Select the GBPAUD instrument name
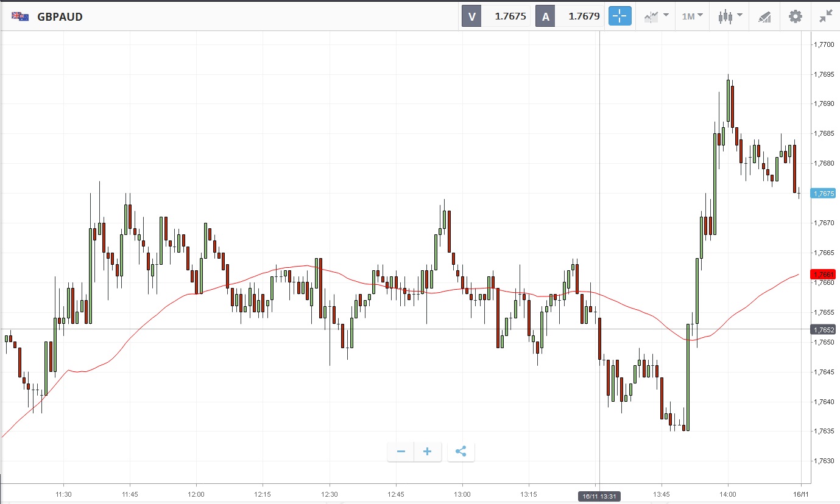Viewport: 840px width, 504px height. click(x=60, y=16)
